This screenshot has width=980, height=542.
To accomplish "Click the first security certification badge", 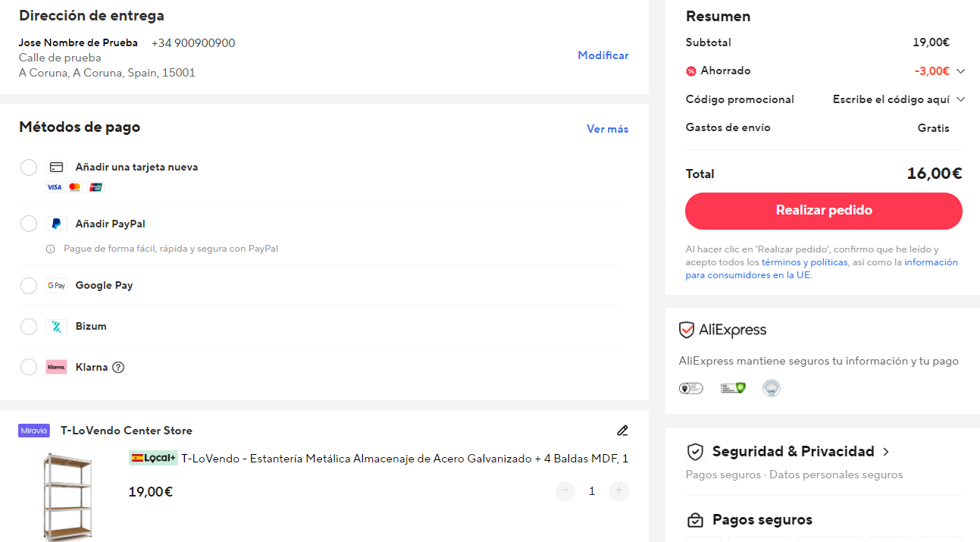I will coord(690,388).
